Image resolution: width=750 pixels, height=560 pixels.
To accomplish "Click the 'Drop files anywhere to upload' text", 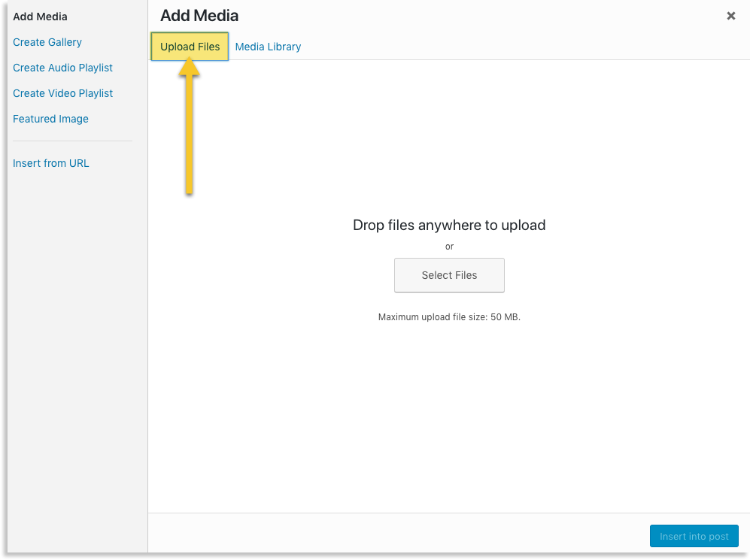I will pyautogui.click(x=449, y=225).
